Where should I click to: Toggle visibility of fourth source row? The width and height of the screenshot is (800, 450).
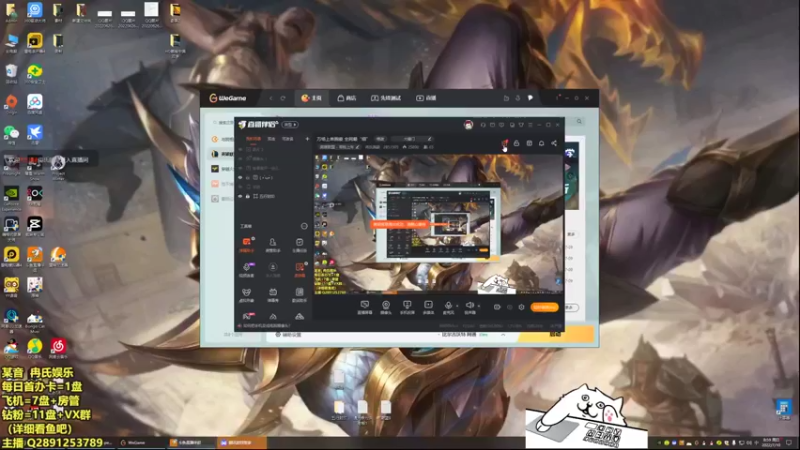(x=240, y=178)
